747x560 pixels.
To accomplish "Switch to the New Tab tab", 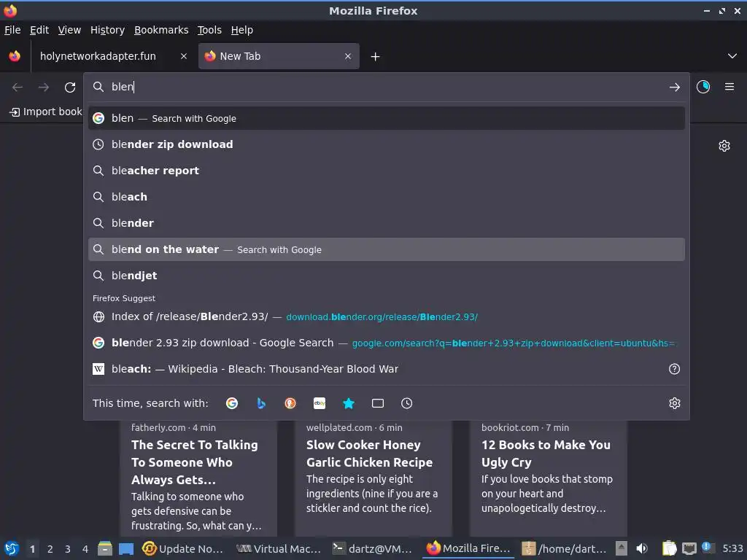I will tap(279, 56).
